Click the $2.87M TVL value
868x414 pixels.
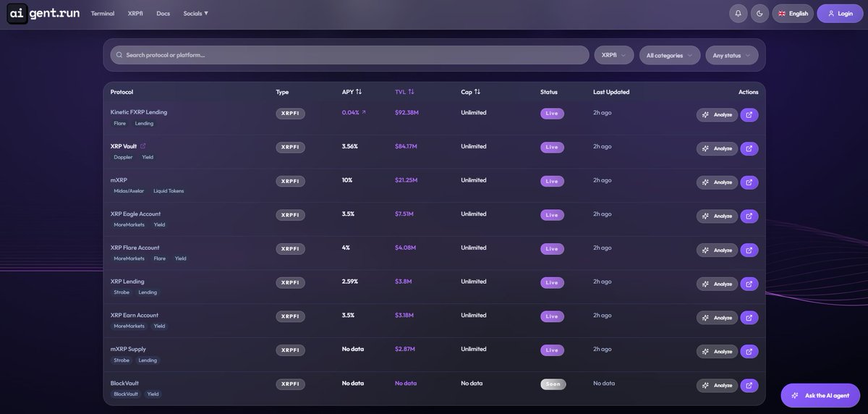[x=405, y=349]
